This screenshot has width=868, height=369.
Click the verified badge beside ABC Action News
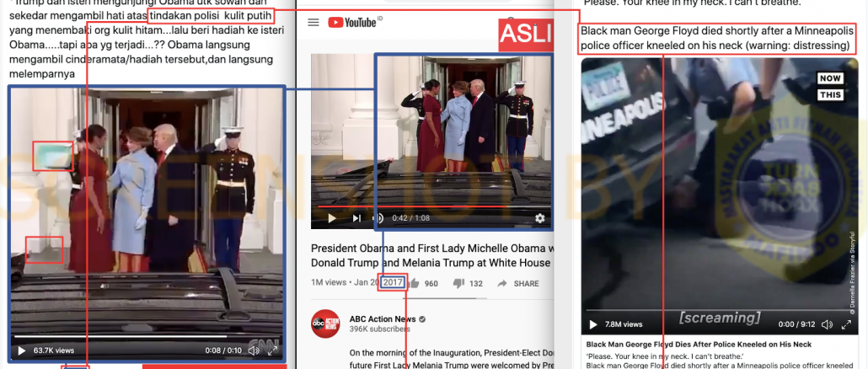(x=422, y=319)
